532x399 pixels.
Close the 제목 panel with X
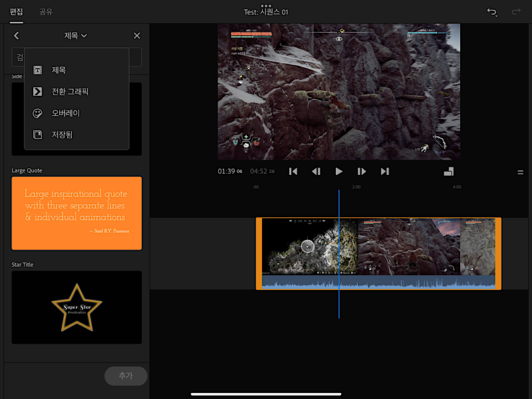(137, 36)
